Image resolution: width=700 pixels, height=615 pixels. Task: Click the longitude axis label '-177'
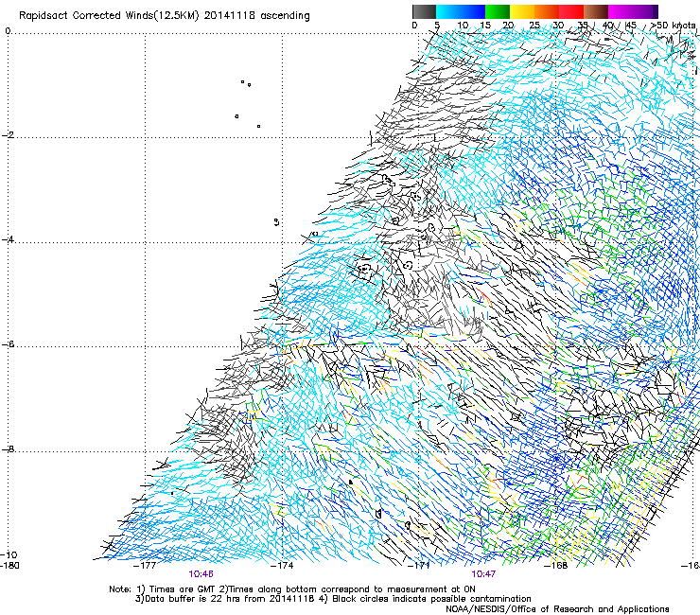[145, 566]
